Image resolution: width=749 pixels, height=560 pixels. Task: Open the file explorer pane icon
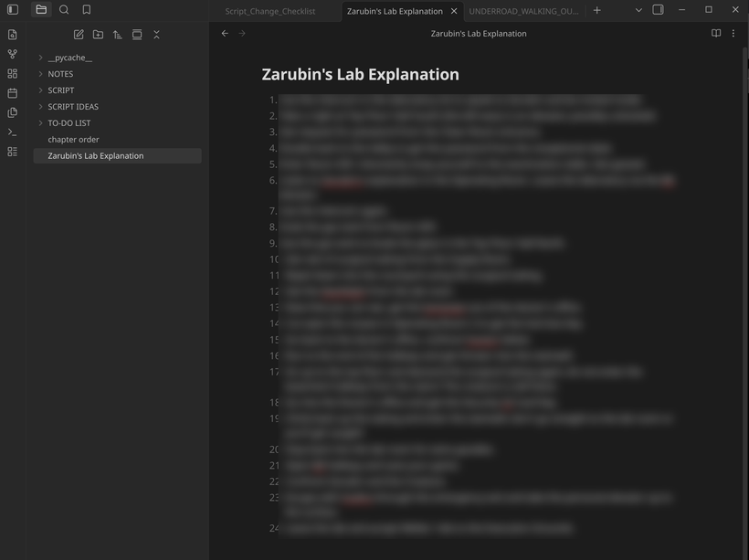pyautogui.click(x=41, y=9)
